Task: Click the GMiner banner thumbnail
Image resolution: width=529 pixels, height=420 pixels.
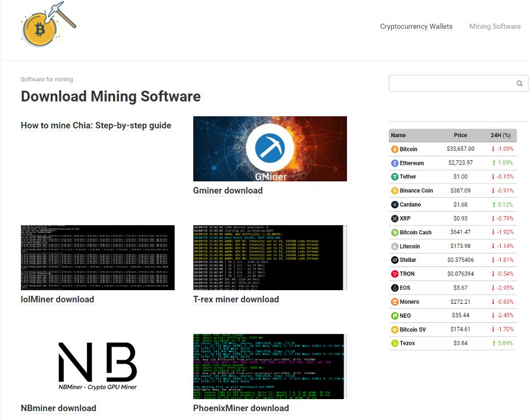Action: coord(270,148)
